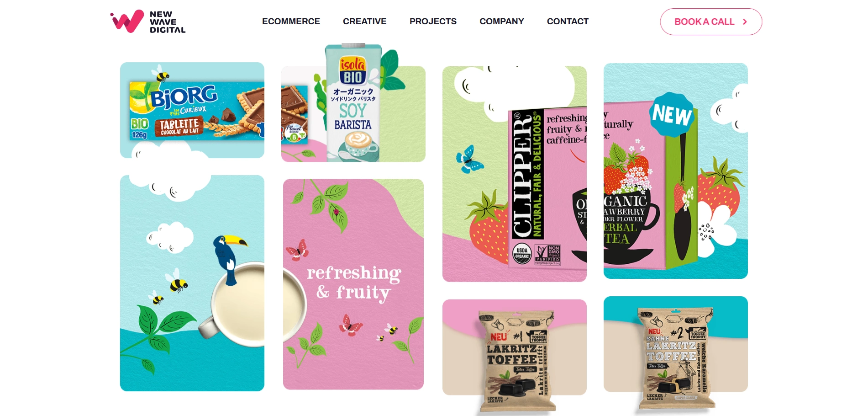Open the Bjorg chocolate tablet thumbnail
Image resolution: width=868 pixels, height=416 pixels.
click(192, 110)
